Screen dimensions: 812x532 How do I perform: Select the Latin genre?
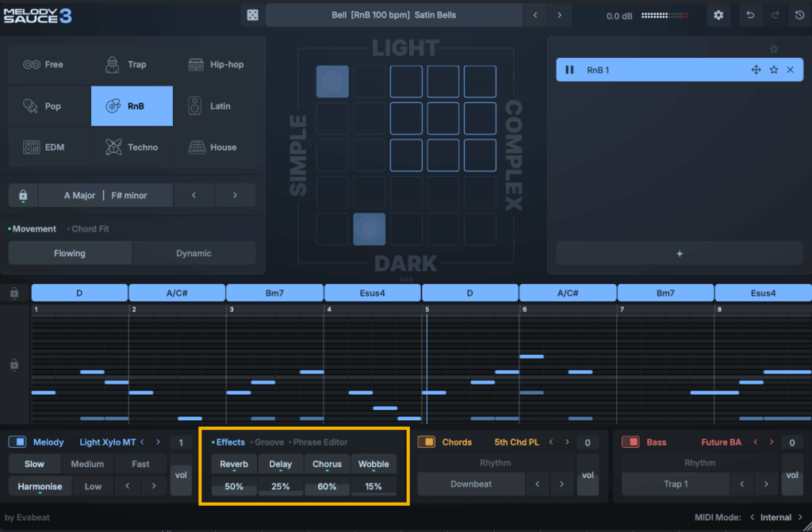(x=215, y=105)
